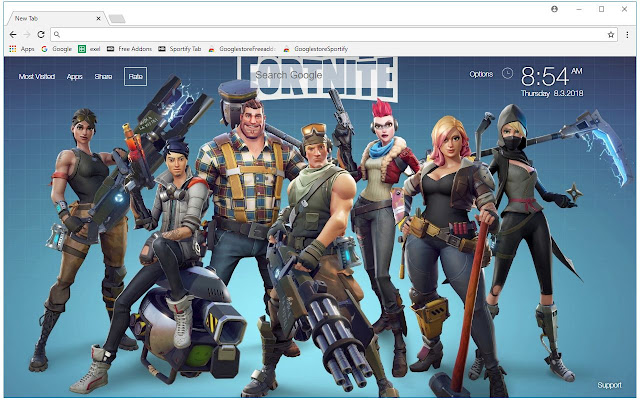Screen dimensions: 640x400
Task: Click the address bar search magnifier icon
Action: tap(57, 35)
